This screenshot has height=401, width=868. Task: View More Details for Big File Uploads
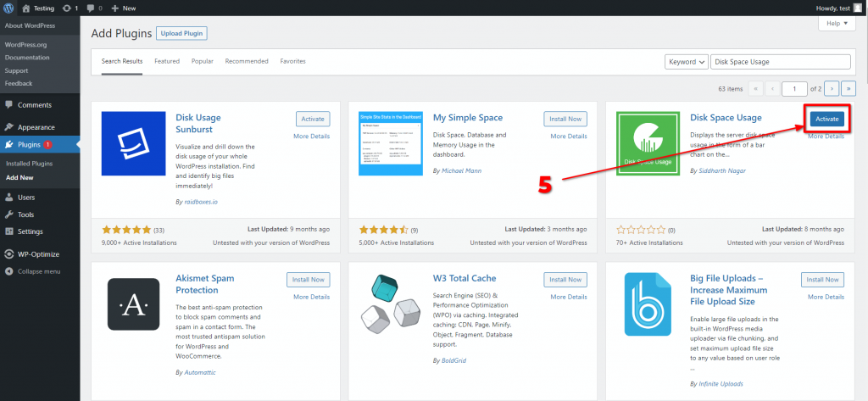tap(826, 297)
